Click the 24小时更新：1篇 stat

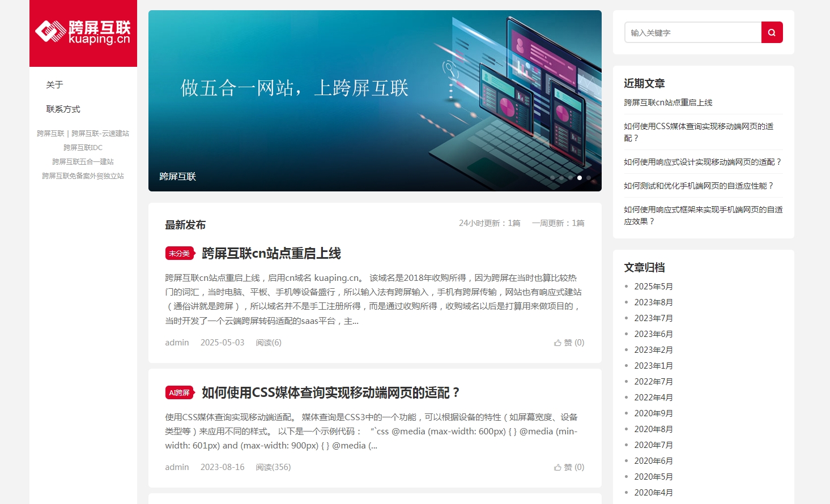[490, 223]
